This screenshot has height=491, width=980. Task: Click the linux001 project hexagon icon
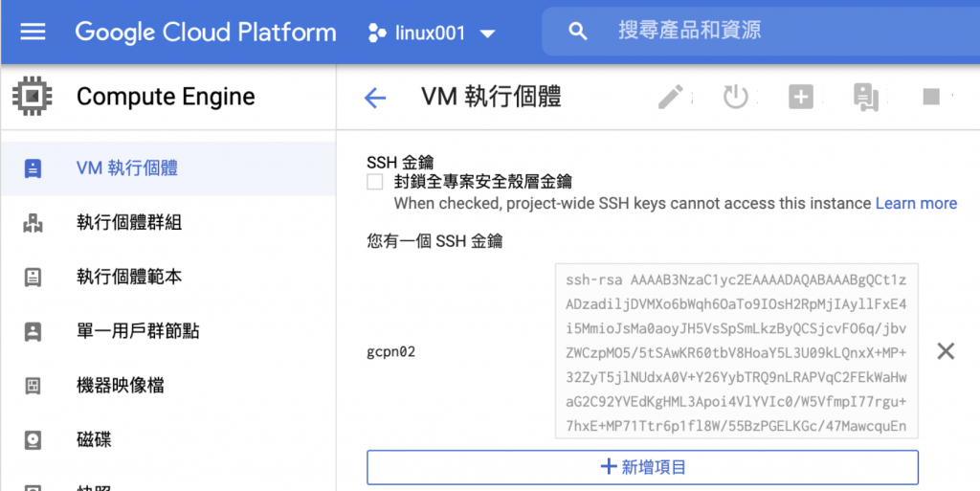377,33
